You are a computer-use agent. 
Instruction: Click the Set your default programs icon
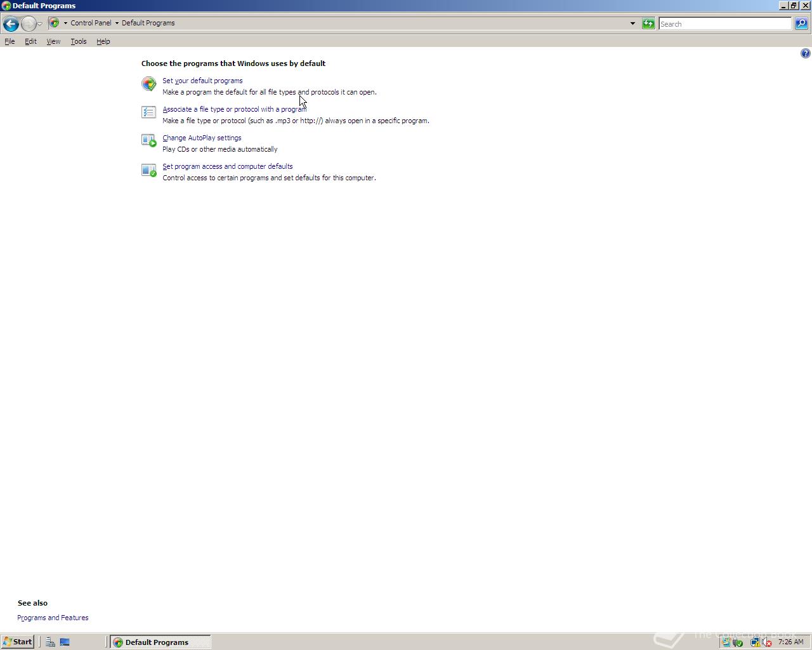click(x=149, y=84)
